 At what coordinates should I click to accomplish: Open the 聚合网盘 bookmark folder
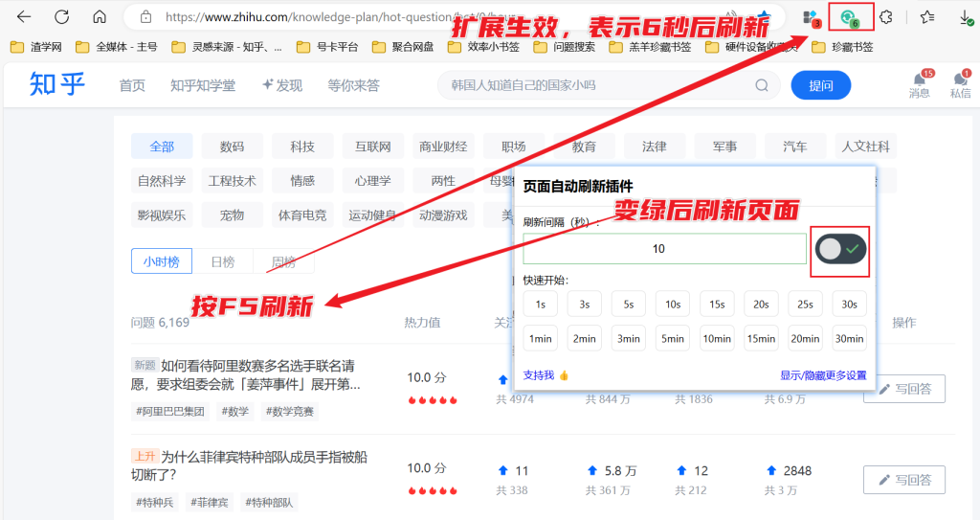[x=403, y=47]
